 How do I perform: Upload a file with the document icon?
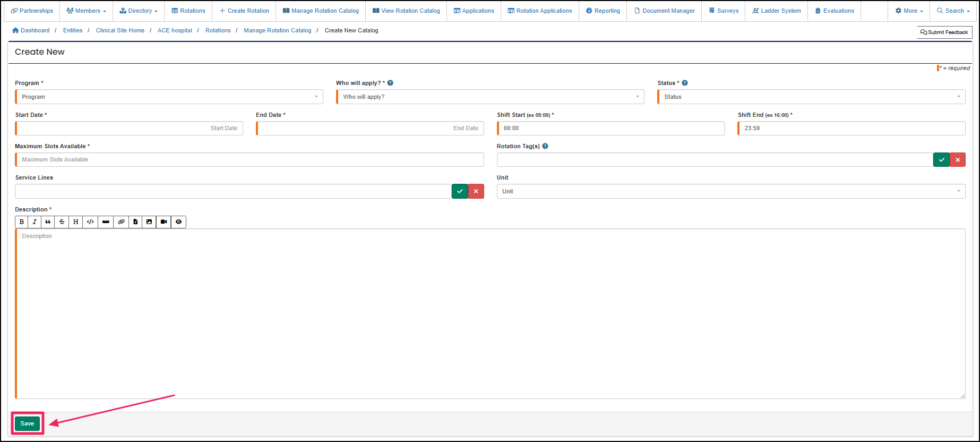pos(135,222)
